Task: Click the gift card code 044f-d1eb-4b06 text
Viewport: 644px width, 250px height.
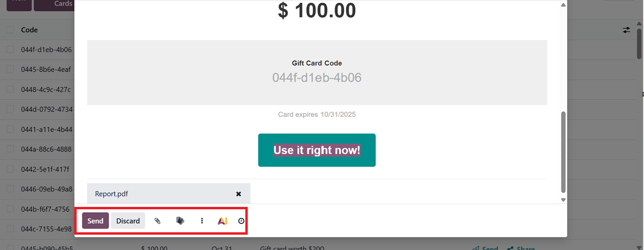Action: click(x=317, y=78)
